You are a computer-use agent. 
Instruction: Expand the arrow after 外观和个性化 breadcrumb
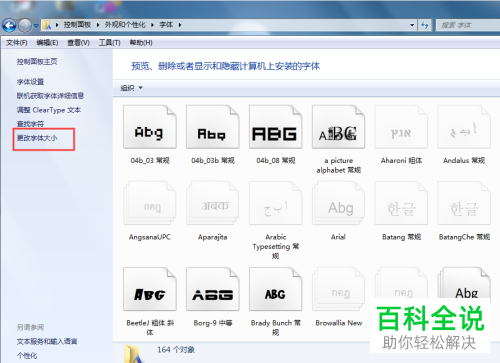152,25
